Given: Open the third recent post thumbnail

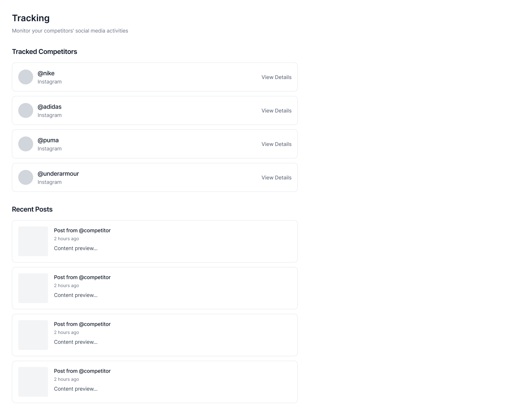Looking at the screenshot, I should (x=33, y=335).
